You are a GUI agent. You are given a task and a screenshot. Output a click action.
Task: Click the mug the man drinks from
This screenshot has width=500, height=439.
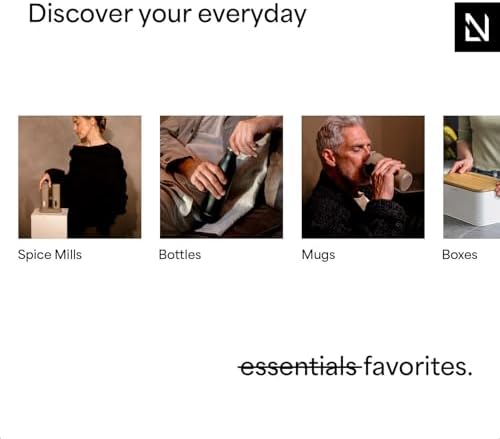click(388, 170)
